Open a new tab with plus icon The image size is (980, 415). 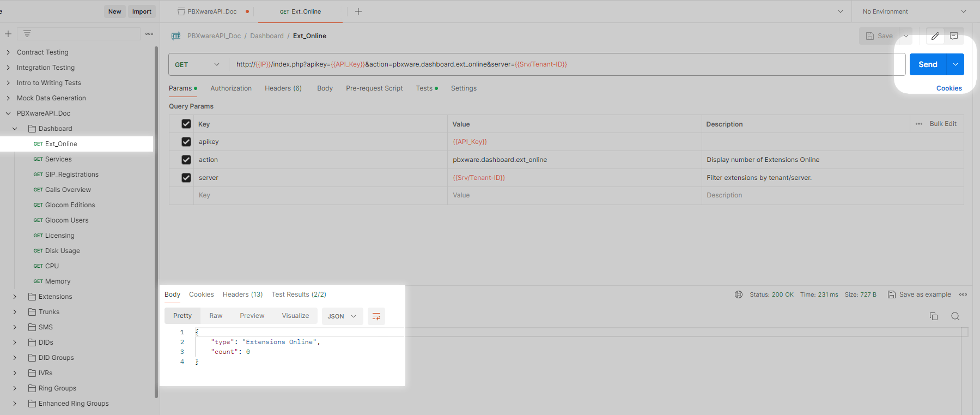coord(358,11)
